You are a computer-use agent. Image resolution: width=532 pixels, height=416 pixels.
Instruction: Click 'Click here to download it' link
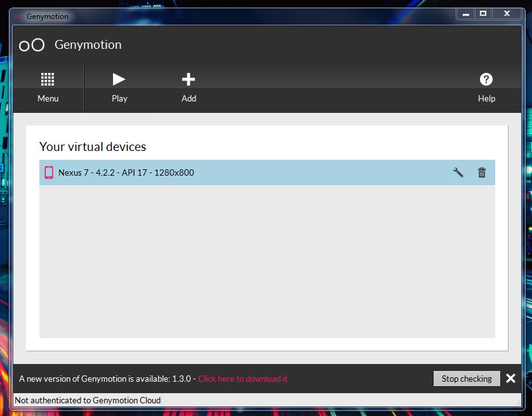click(243, 379)
